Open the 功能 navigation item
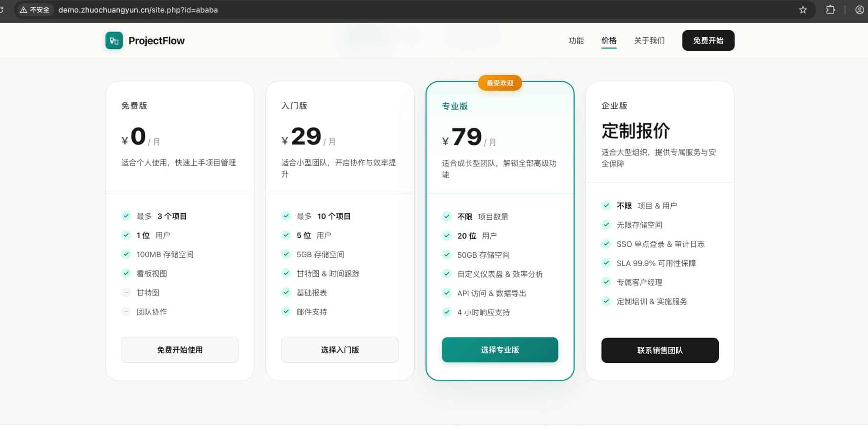Viewport: 868px width, 446px height. 576,41
